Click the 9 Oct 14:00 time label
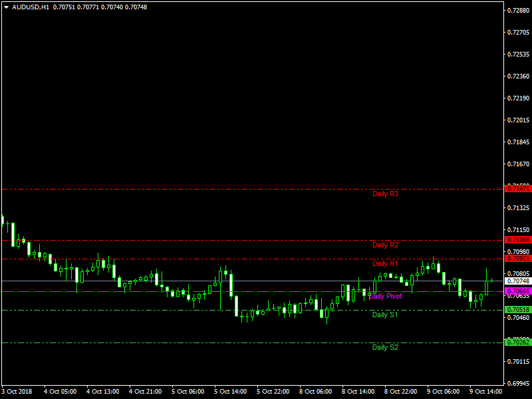The image size is (532, 399). coord(486,391)
